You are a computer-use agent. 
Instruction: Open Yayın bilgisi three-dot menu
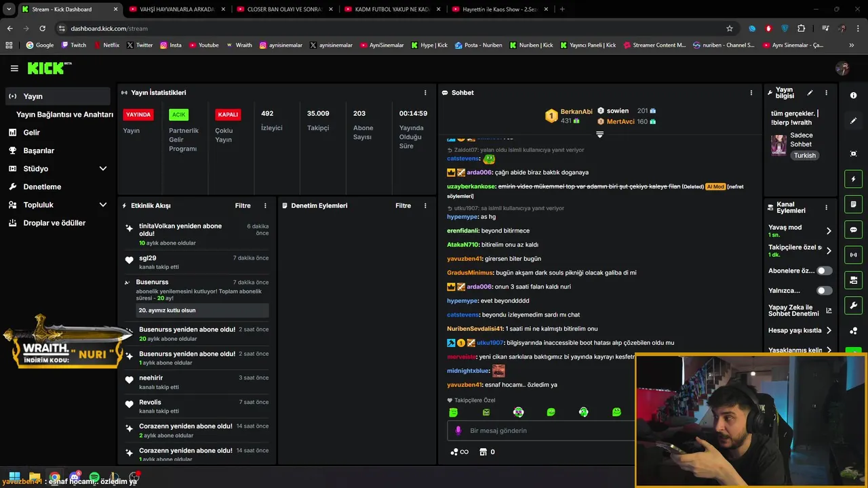click(x=826, y=93)
